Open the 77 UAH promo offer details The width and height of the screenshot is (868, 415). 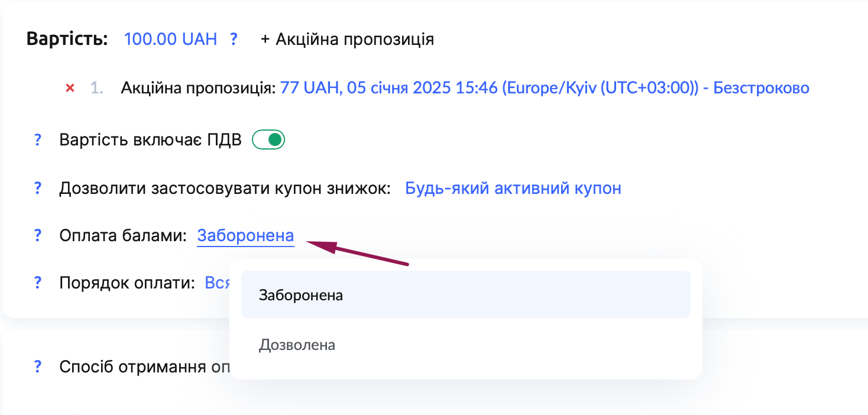coord(544,89)
